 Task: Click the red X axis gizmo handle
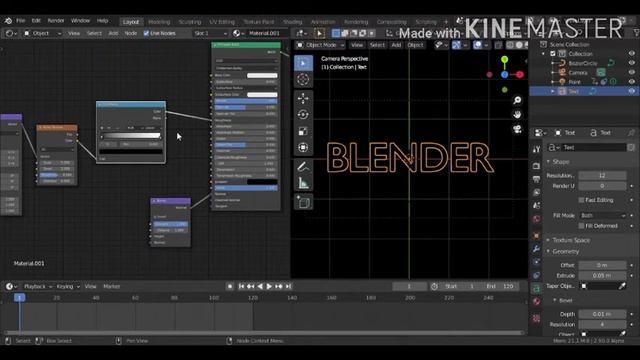[520, 74]
